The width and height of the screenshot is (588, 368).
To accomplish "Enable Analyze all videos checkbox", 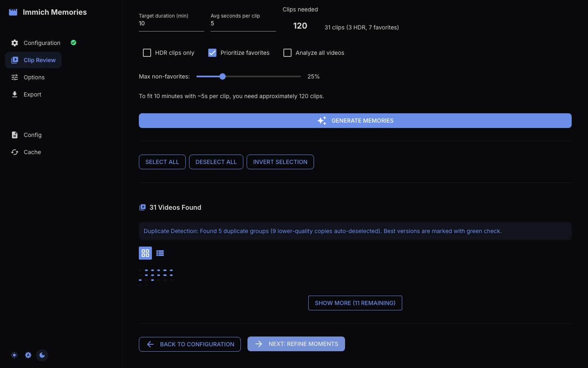I will pos(287,53).
